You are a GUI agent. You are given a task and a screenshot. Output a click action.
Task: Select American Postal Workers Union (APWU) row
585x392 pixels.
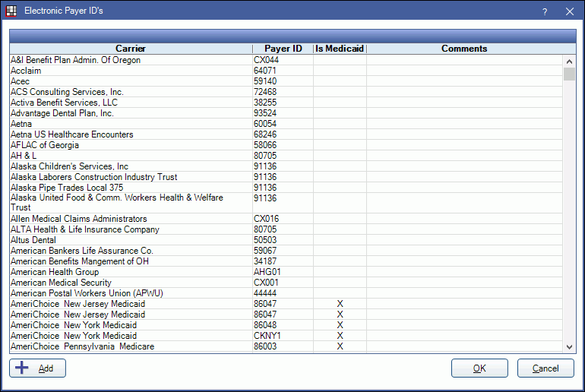coord(286,293)
